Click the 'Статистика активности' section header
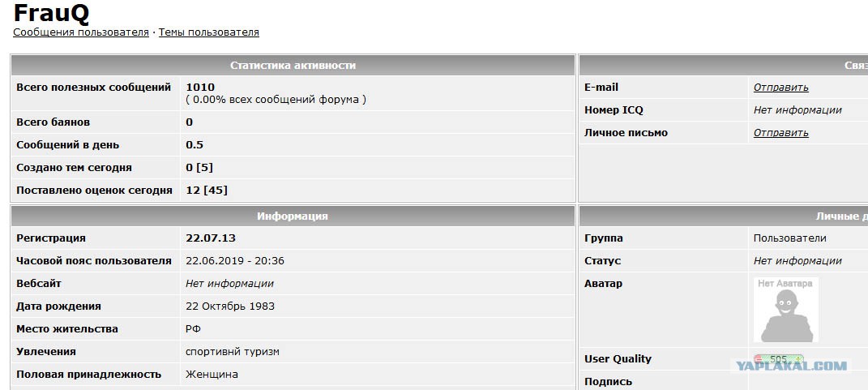The width and height of the screenshot is (868, 390). pyautogui.click(x=293, y=66)
